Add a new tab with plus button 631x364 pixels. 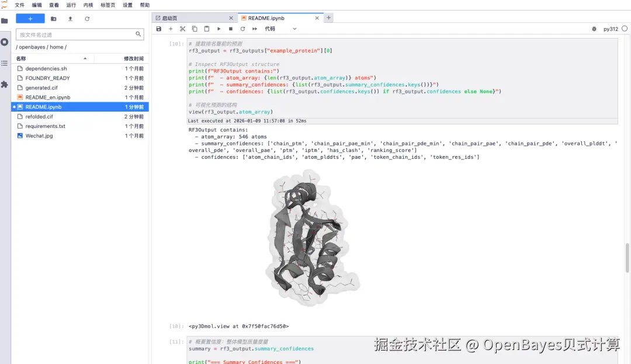tap(329, 18)
